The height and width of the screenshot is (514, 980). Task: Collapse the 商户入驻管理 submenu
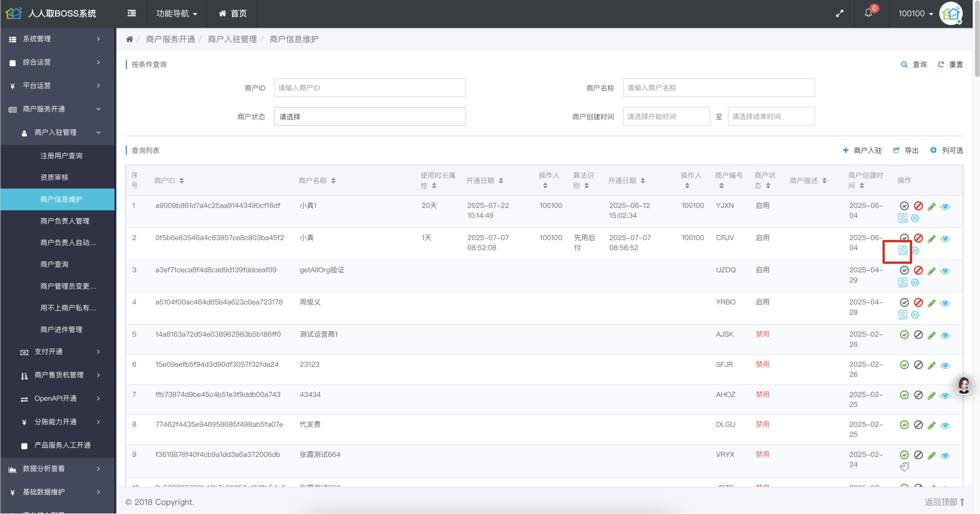pos(57,132)
